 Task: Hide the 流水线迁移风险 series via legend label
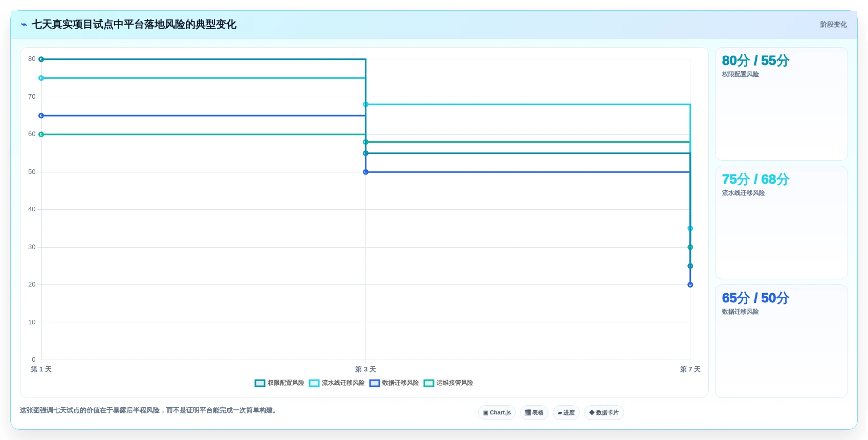coord(343,383)
